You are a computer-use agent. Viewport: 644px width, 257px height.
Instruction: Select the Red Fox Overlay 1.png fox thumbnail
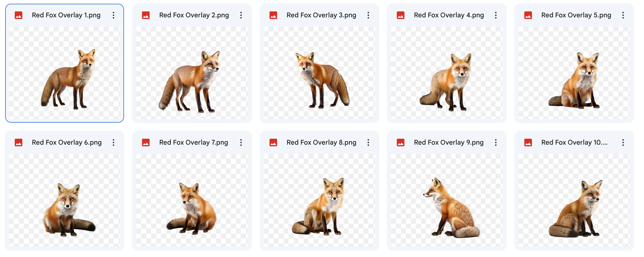(x=65, y=72)
